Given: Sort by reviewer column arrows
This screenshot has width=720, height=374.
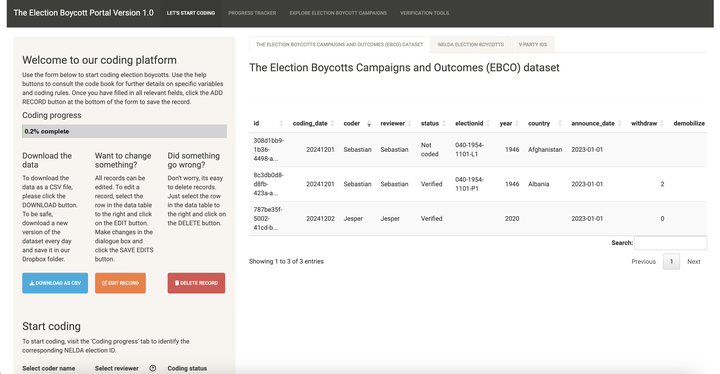Looking at the screenshot, I should click(410, 123).
